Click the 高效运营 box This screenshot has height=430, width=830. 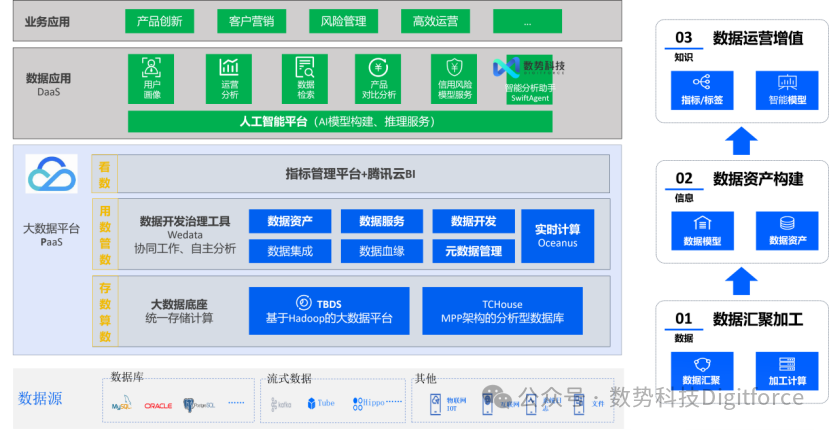click(435, 21)
